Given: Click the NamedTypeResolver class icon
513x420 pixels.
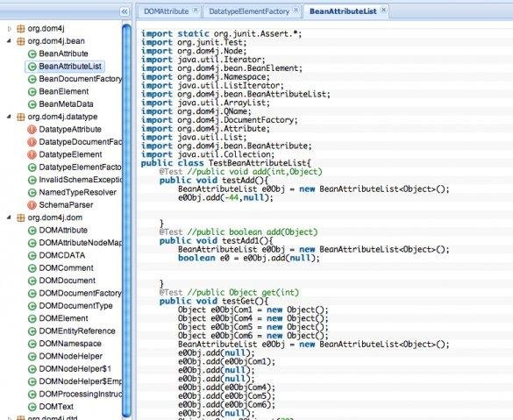Looking at the screenshot, I should click(32, 193).
